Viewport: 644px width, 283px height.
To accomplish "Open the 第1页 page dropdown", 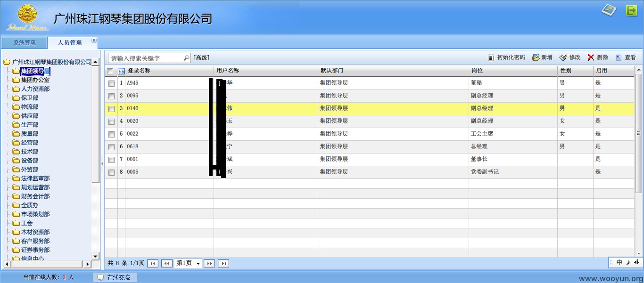I will click(188, 263).
